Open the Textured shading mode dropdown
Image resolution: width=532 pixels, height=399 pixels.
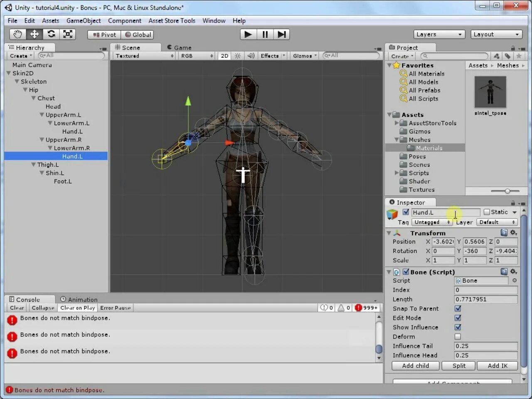143,55
